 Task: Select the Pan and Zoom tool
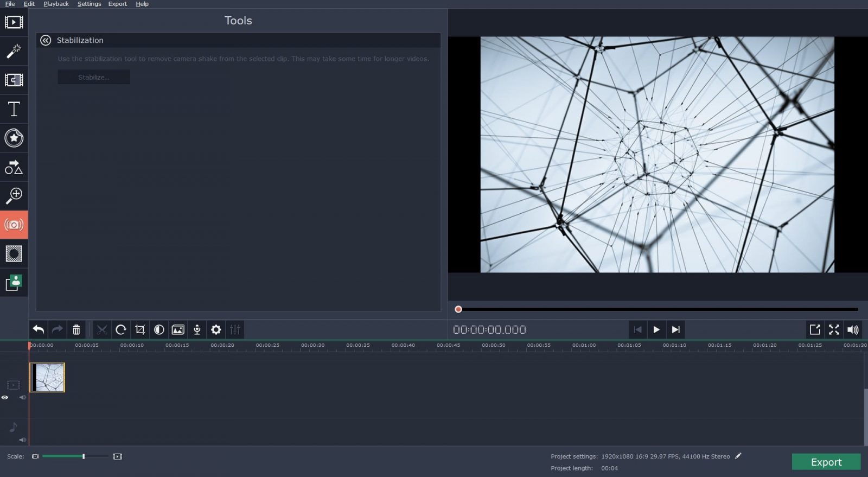14,195
